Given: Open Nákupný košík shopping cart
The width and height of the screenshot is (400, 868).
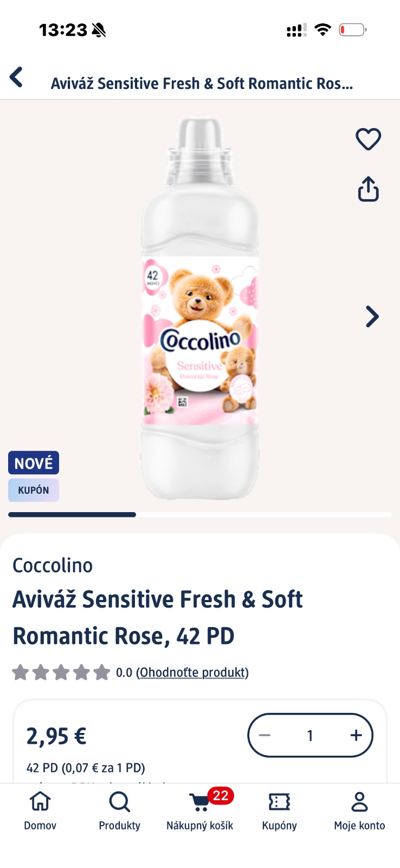Looking at the screenshot, I should 199,810.
